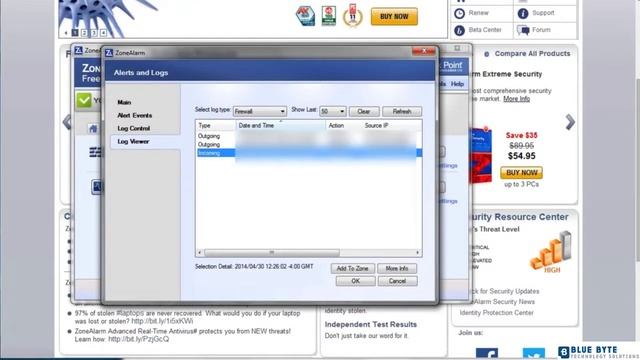Image resolution: width=640 pixels, height=360 pixels.
Task: Open the Identity Protection Center link
Action: 496,313
